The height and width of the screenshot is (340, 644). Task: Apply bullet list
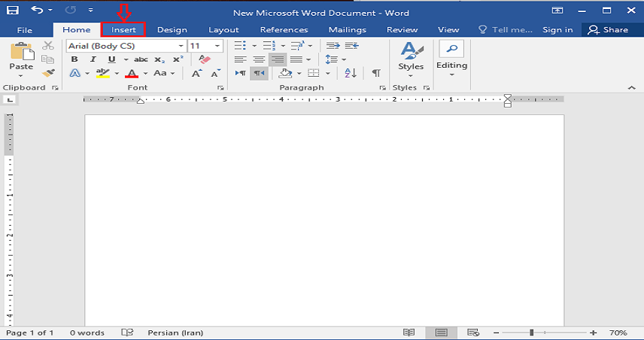[240, 46]
